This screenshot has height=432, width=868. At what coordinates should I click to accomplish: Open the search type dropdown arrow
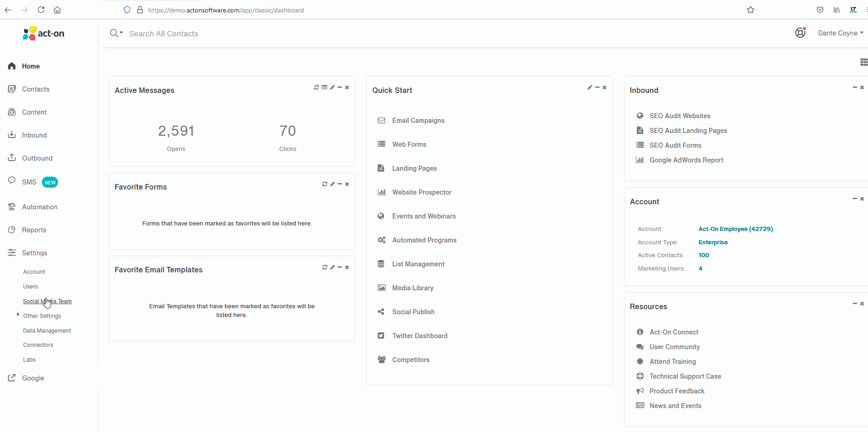click(x=122, y=33)
